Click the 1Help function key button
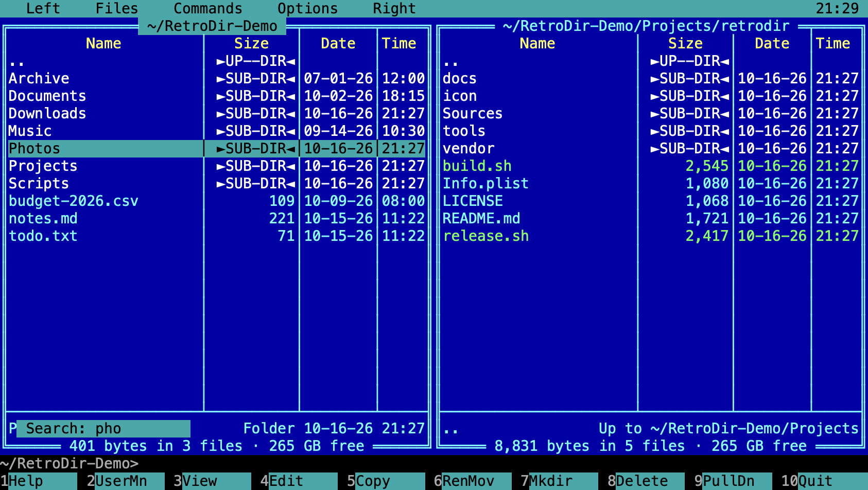This screenshot has width=868, height=490. click(39, 481)
